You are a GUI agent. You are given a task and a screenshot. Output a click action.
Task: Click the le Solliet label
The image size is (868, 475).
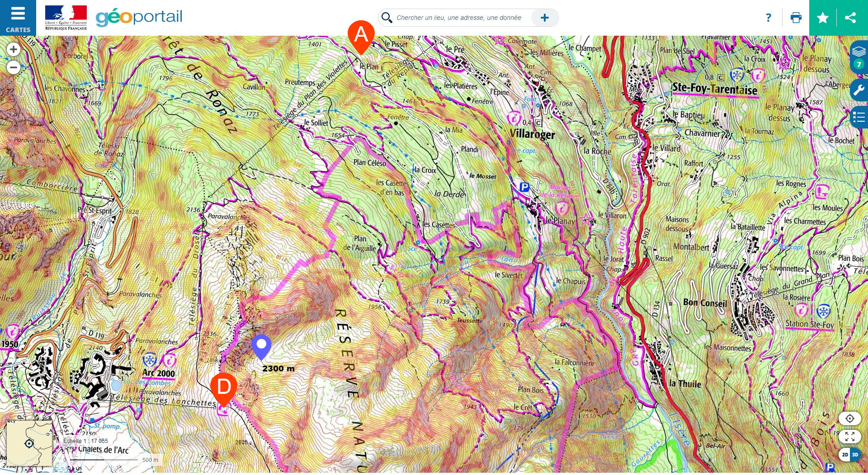(316, 123)
